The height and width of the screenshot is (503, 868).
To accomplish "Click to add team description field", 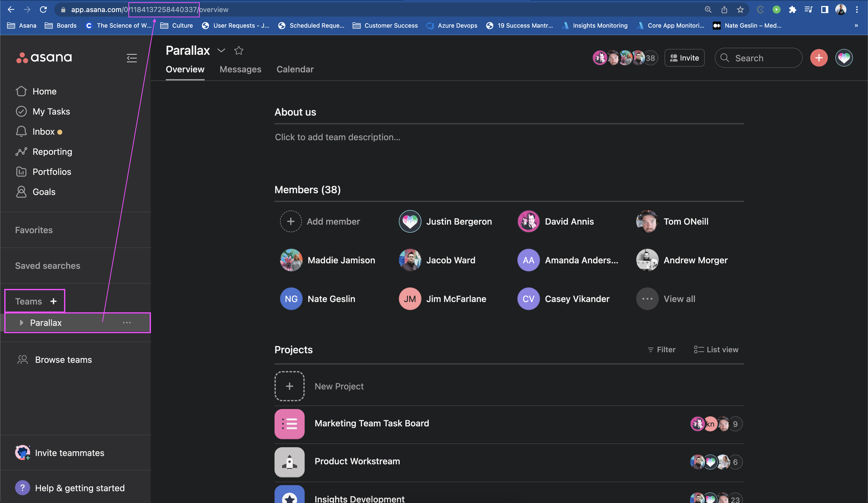I will tap(338, 137).
